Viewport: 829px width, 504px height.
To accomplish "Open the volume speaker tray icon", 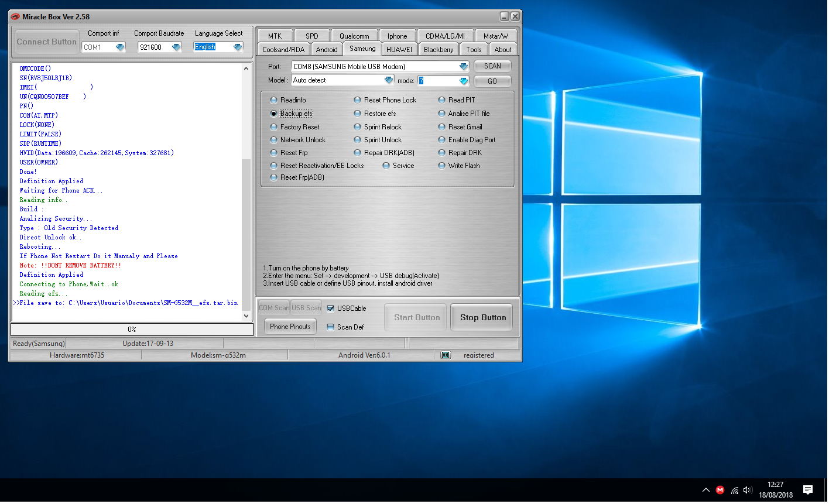I will pyautogui.click(x=748, y=490).
